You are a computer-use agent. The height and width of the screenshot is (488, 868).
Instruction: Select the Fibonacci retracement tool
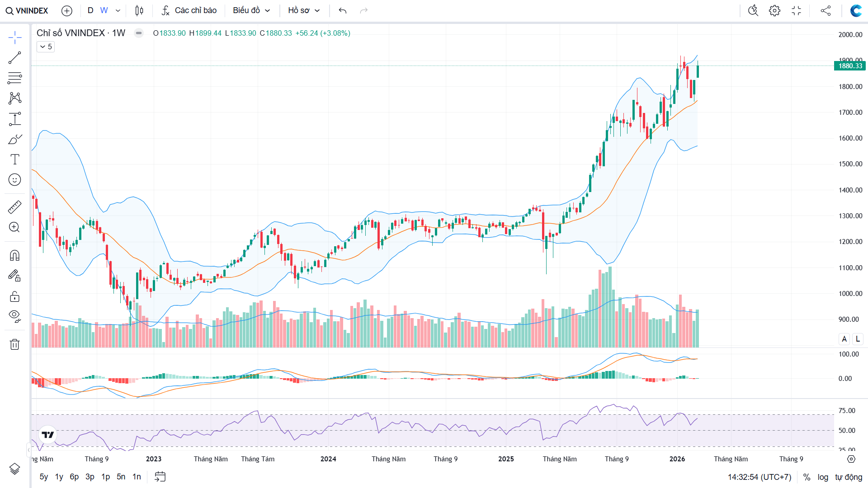[x=14, y=78]
